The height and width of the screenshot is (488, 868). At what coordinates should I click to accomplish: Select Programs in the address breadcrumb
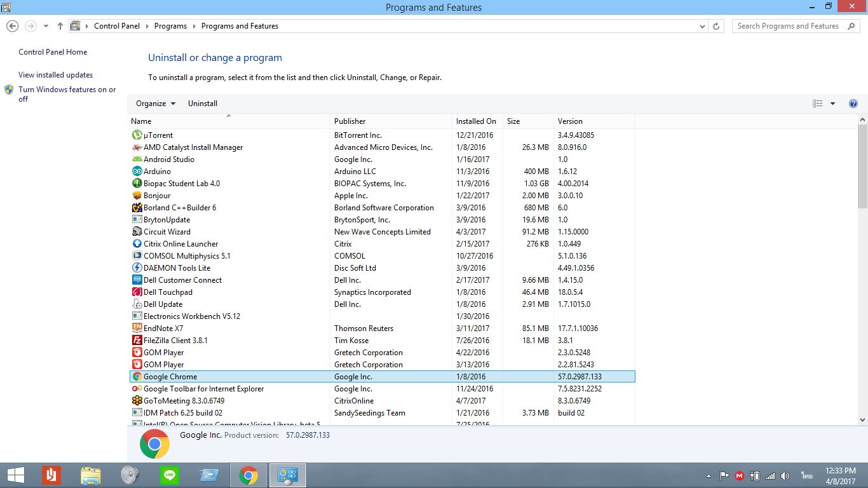(170, 26)
